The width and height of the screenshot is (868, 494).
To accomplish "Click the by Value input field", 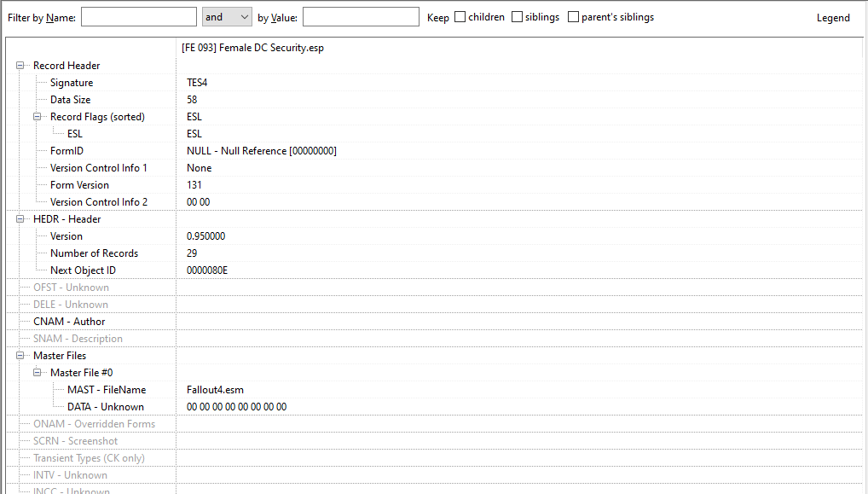I will tap(361, 17).
